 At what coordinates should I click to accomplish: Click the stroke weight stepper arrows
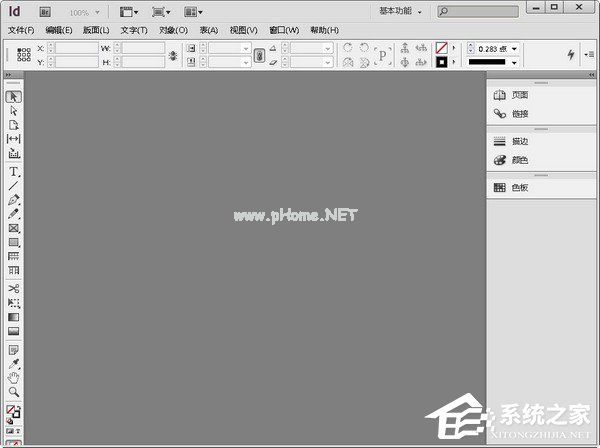click(x=471, y=49)
